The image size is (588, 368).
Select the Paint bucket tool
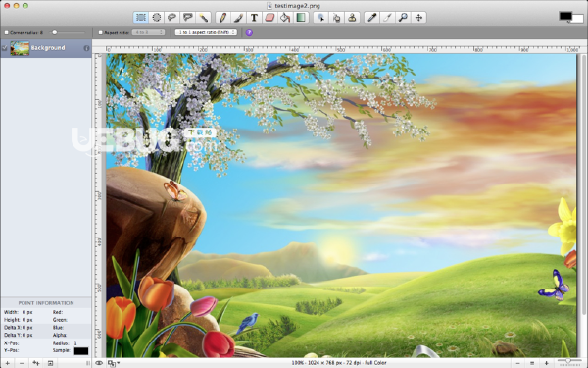point(285,18)
